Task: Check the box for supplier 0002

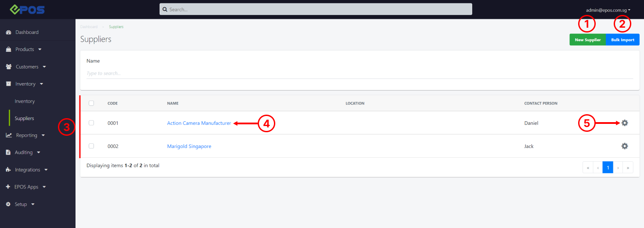Action: click(x=91, y=146)
